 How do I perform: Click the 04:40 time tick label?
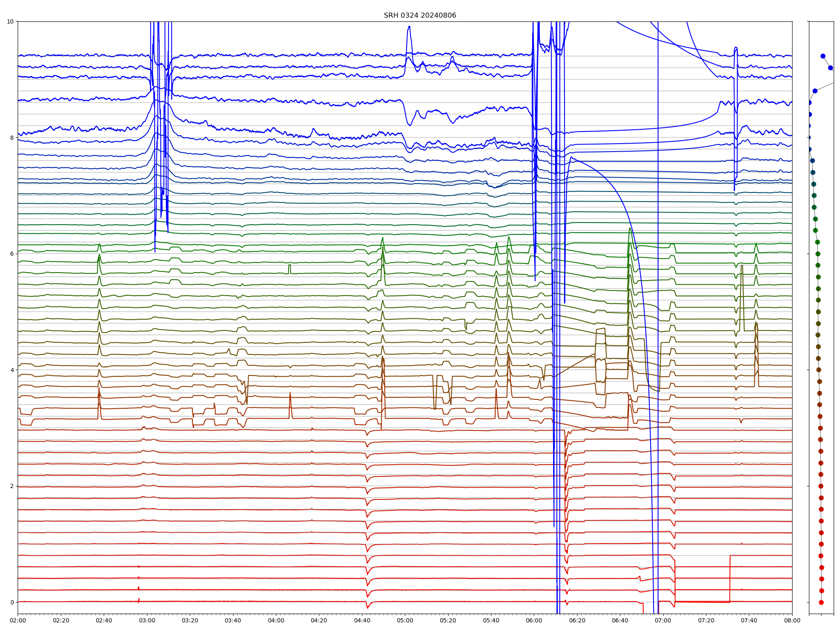[362, 620]
